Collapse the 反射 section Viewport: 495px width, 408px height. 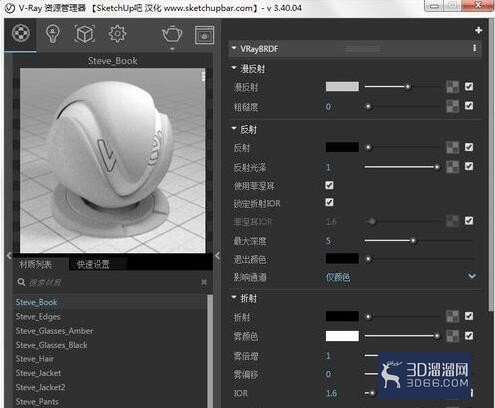234,128
